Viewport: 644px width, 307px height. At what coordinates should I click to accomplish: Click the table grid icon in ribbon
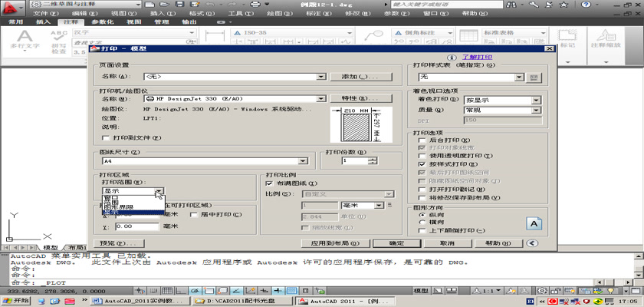(468, 36)
